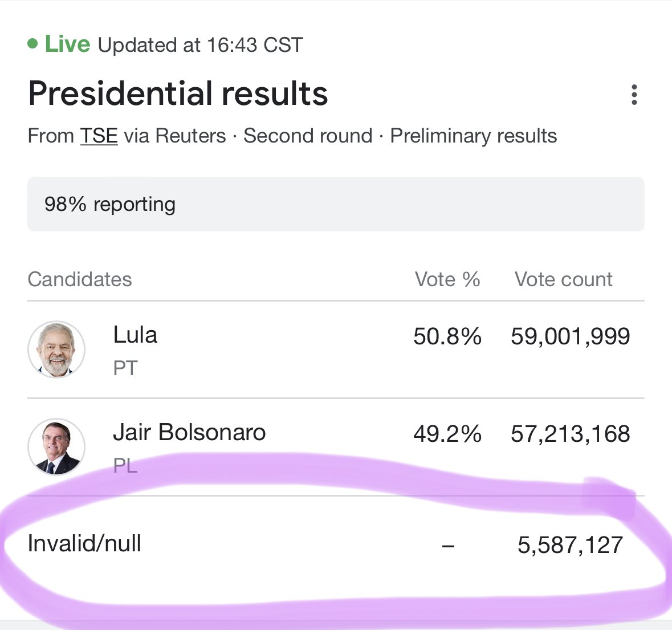The width and height of the screenshot is (672, 630).
Task: Click the Live label text
Action: [x=67, y=44]
